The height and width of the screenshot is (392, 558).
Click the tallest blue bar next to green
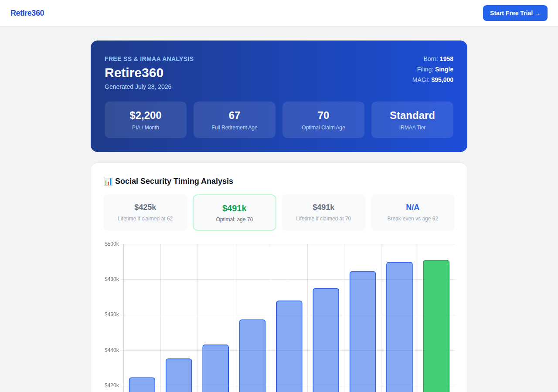coord(399,327)
